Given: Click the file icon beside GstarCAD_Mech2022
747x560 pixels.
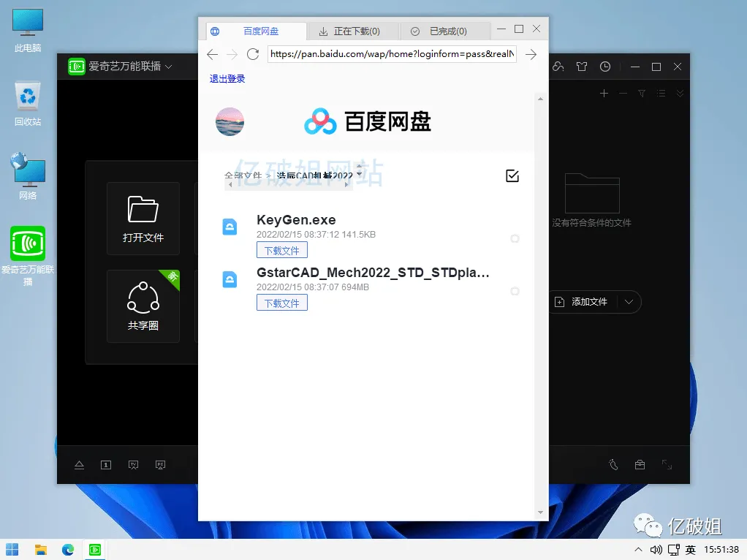Looking at the screenshot, I should [x=230, y=279].
